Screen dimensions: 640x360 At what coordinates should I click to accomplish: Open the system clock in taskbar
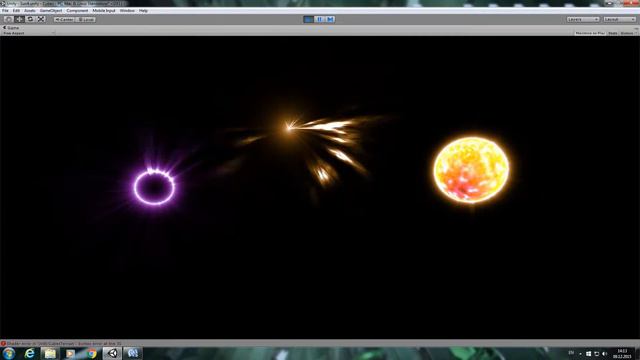pos(622,353)
